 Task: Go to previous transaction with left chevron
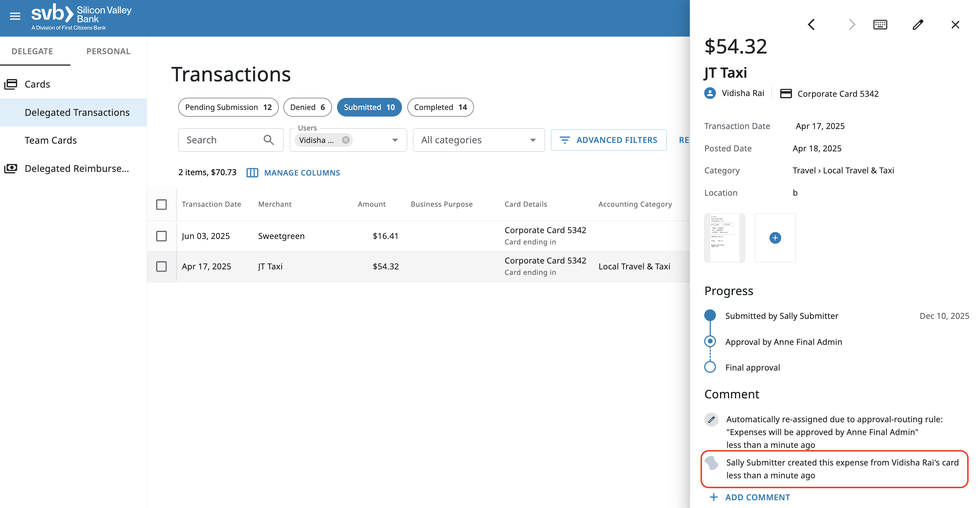point(811,25)
